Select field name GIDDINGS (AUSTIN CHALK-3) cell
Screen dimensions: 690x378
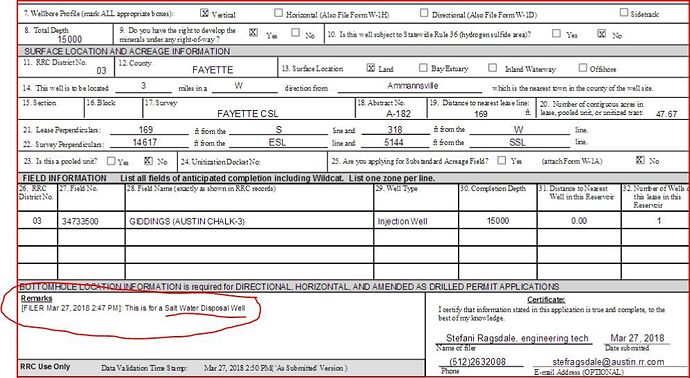tap(249, 220)
